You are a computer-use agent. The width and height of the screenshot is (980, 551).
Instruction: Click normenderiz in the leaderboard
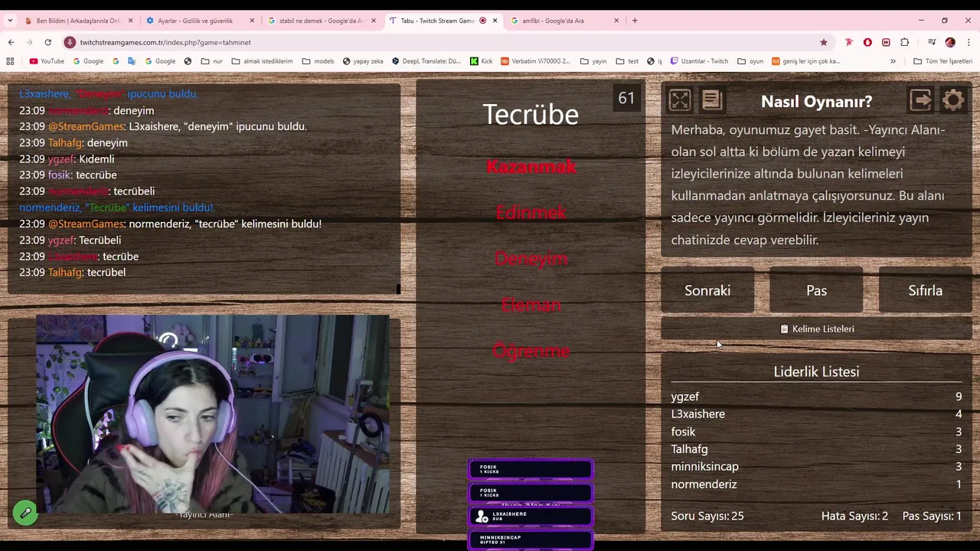point(704,484)
